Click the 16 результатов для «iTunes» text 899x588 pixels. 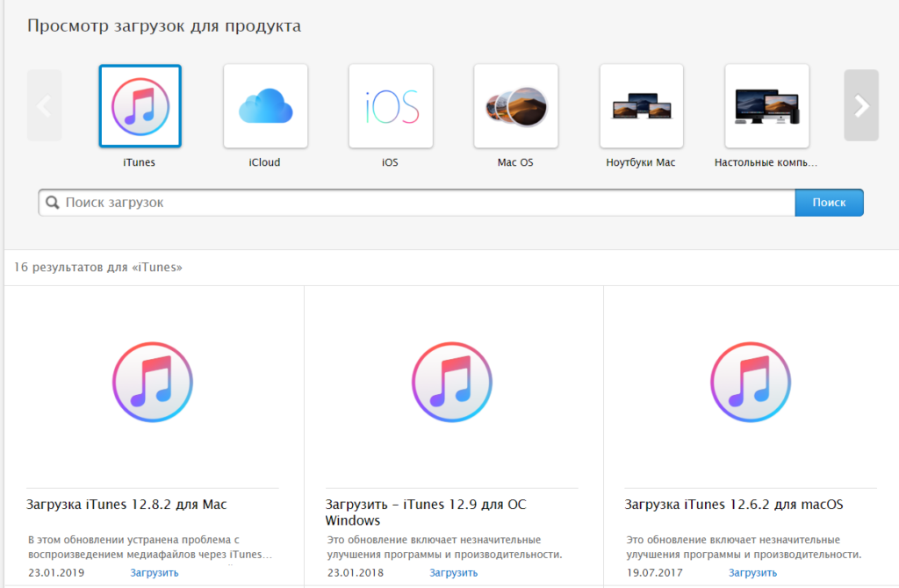tap(98, 267)
